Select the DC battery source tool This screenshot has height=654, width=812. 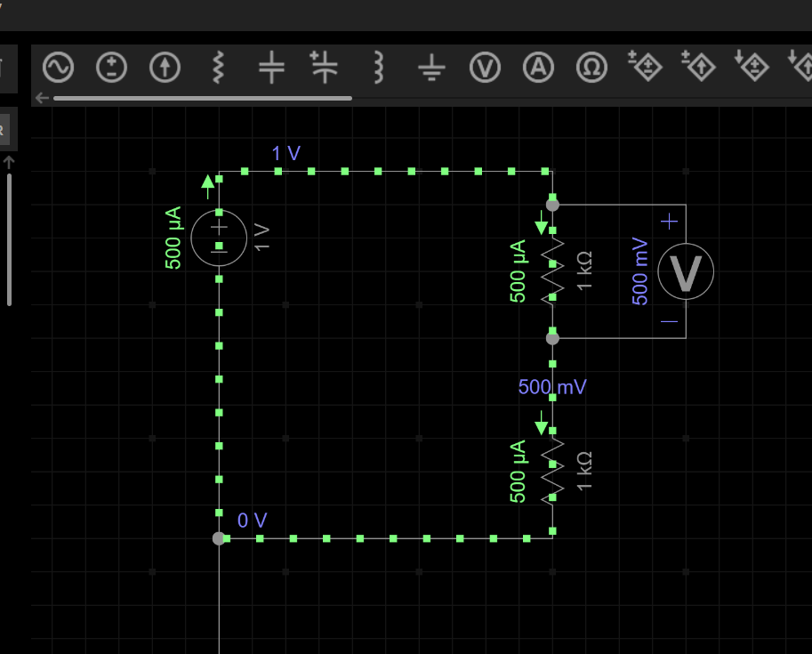click(112, 68)
